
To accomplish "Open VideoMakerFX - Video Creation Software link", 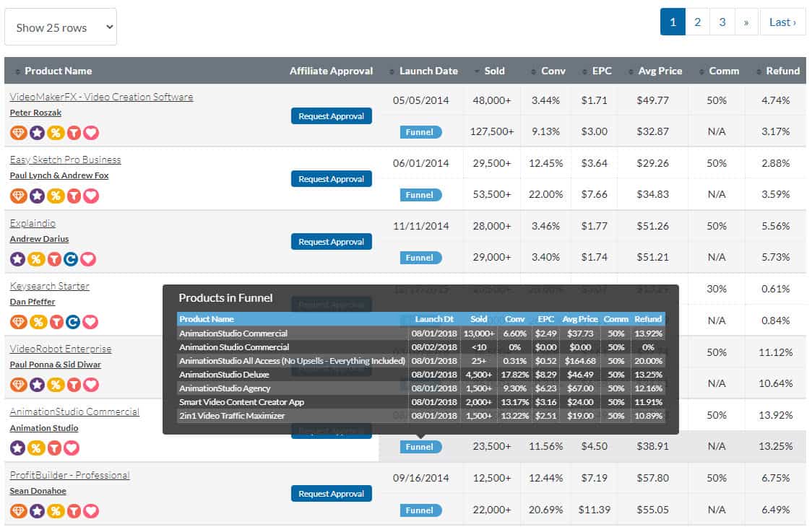I will (x=101, y=97).
